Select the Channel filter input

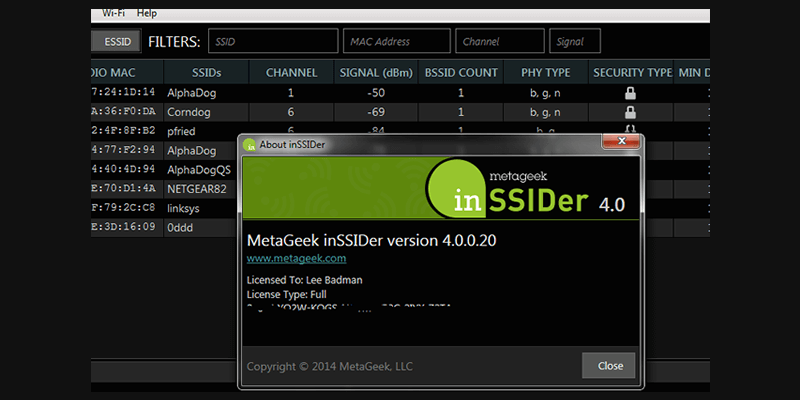[x=500, y=41]
